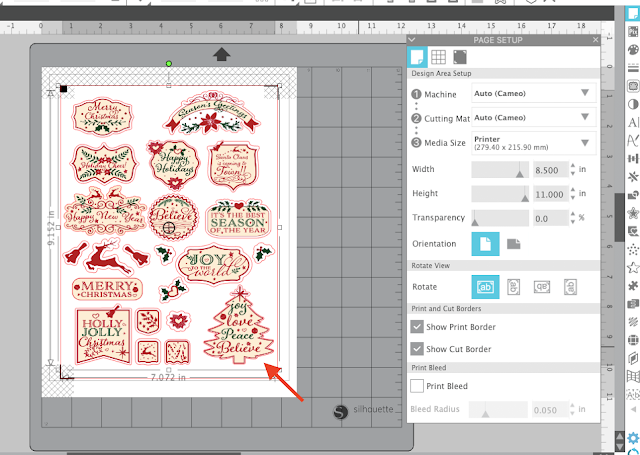The height and width of the screenshot is (455, 640).
Task: Uncheck Show Cut Border
Action: click(x=417, y=349)
